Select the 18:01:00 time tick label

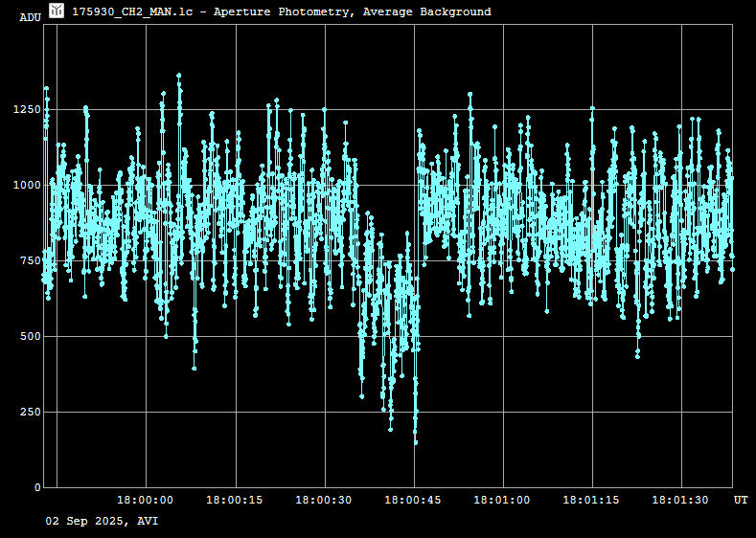click(x=503, y=500)
